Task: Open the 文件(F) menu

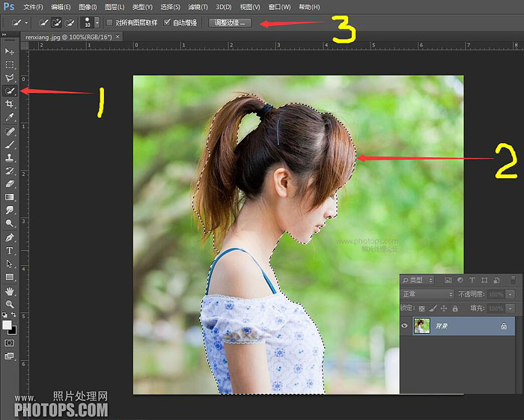Action: tap(33, 7)
